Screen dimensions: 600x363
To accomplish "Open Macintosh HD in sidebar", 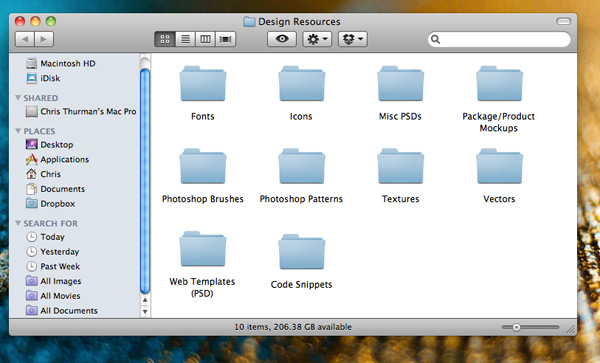I will (x=61, y=63).
